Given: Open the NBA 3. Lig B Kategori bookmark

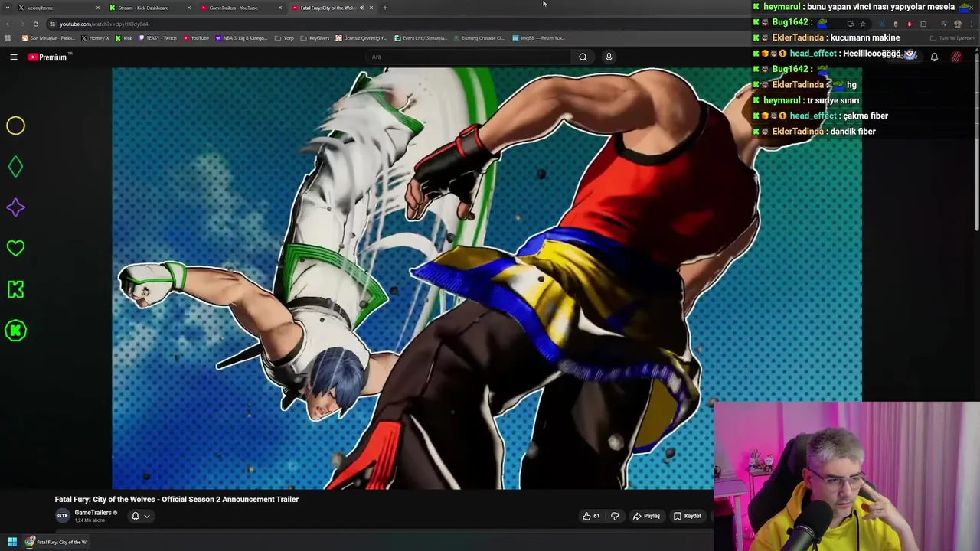Looking at the screenshot, I should click(x=241, y=38).
